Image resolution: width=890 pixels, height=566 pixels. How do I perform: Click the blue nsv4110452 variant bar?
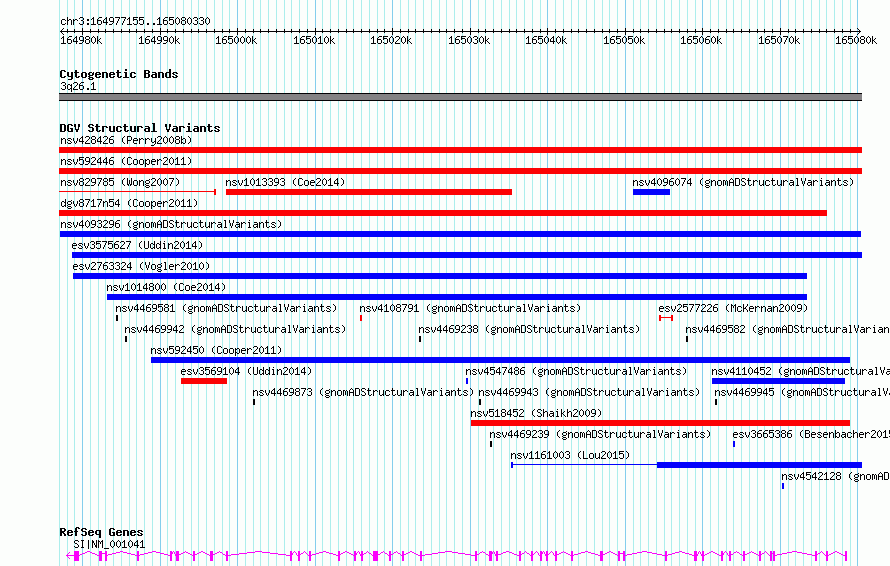[x=778, y=381]
